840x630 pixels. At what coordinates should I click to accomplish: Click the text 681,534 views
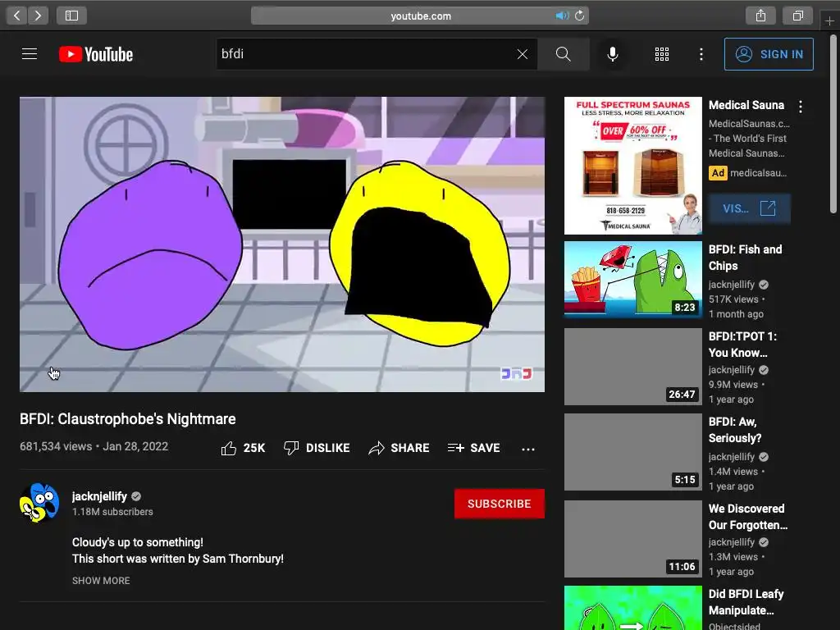tap(56, 446)
